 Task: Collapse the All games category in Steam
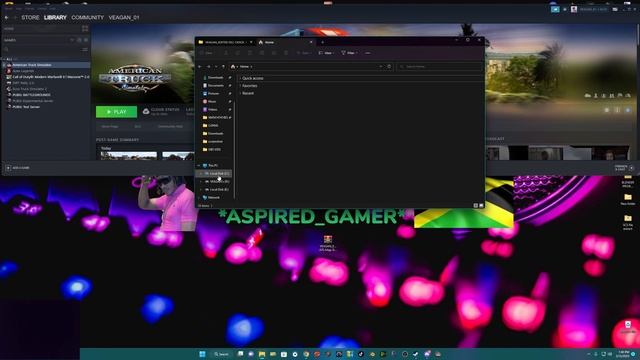4,59
